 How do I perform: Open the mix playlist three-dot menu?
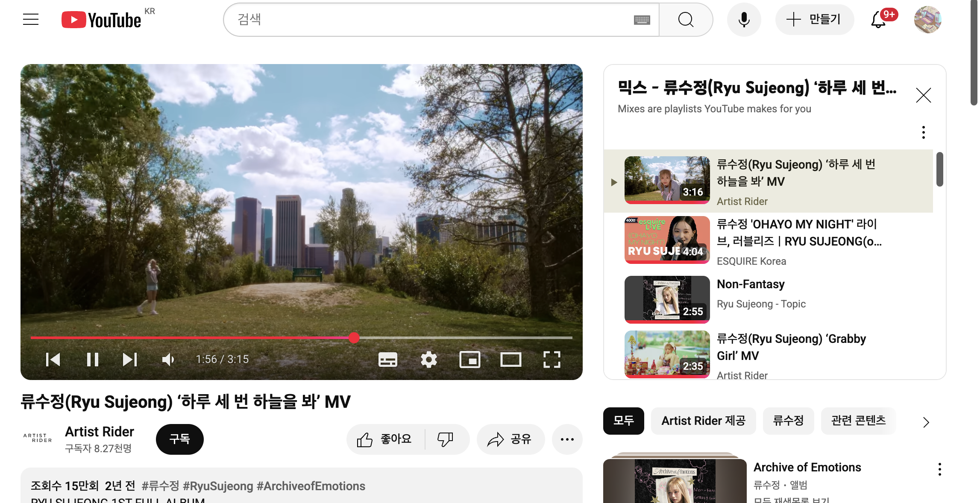click(x=923, y=132)
